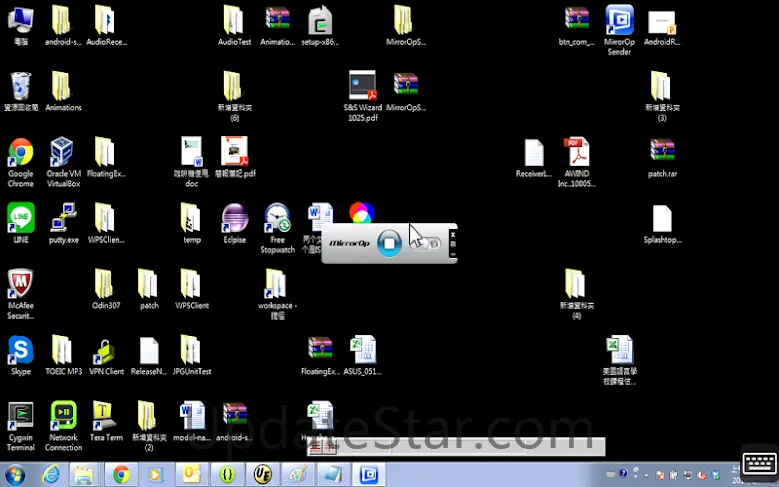The height and width of the screenshot is (487, 779).
Task: Open the folder named patch
Action: pyautogui.click(x=149, y=289)
